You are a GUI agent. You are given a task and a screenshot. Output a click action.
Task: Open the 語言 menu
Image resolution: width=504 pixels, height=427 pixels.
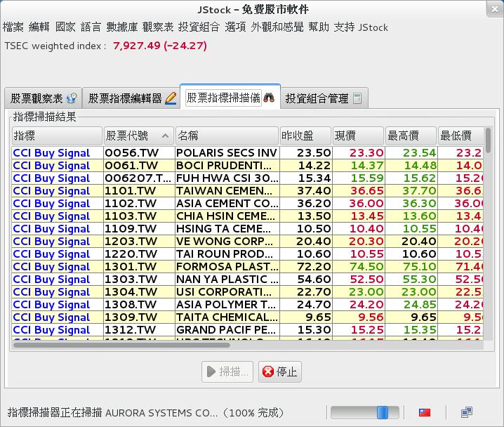(x=91, y=27)
